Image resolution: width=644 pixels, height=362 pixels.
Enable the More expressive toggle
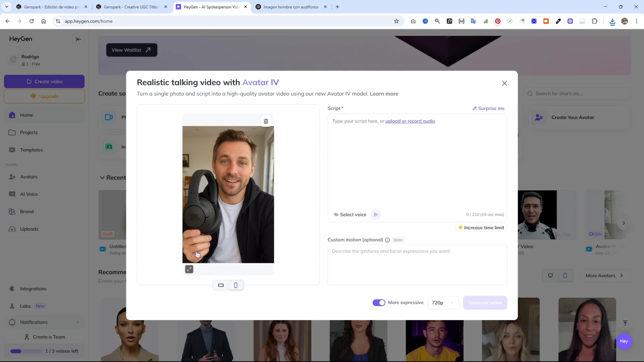(378, 302)
